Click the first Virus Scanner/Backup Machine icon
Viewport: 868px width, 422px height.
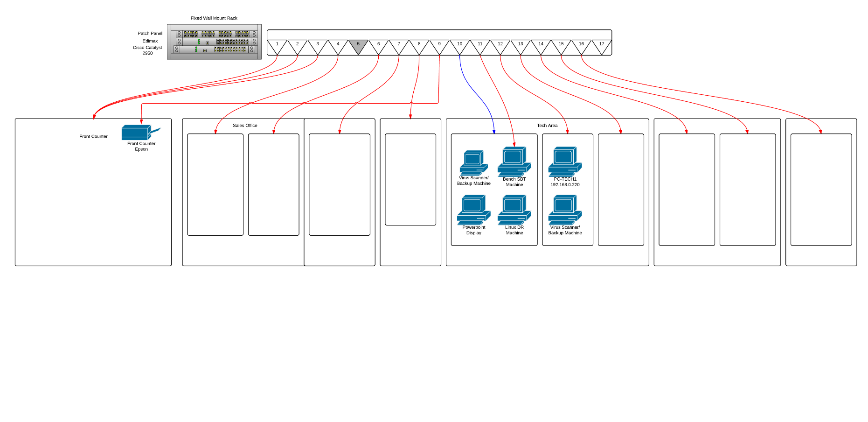click(474, 162)
